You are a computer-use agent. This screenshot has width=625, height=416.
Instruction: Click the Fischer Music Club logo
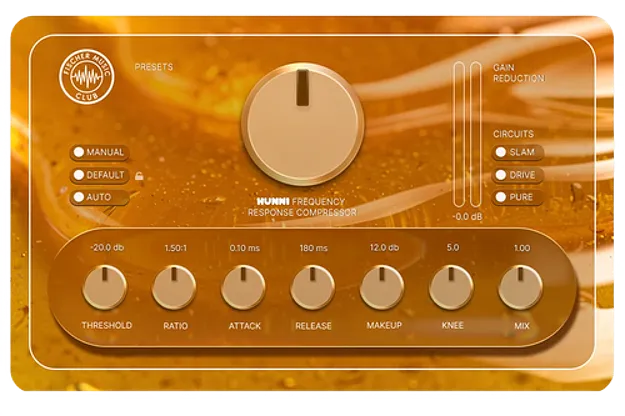[x=87, y=77]
